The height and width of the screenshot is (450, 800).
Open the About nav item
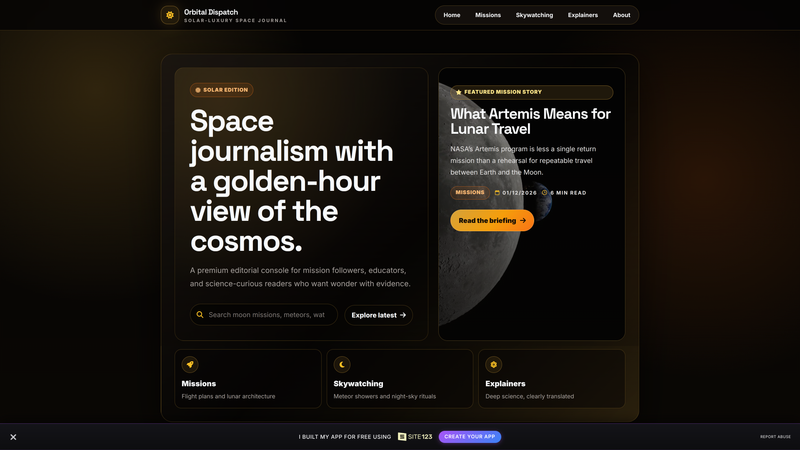tap(621, 15)
